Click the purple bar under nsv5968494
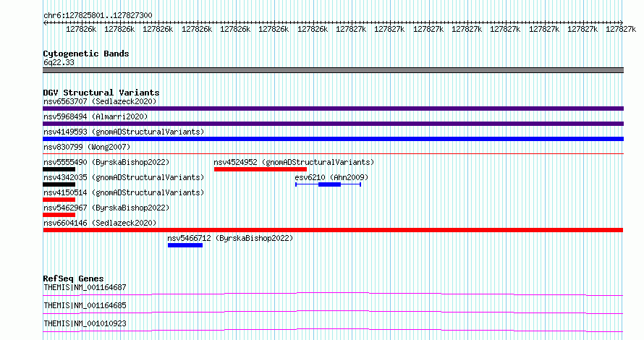644x340 pixels. click(333, 124)
